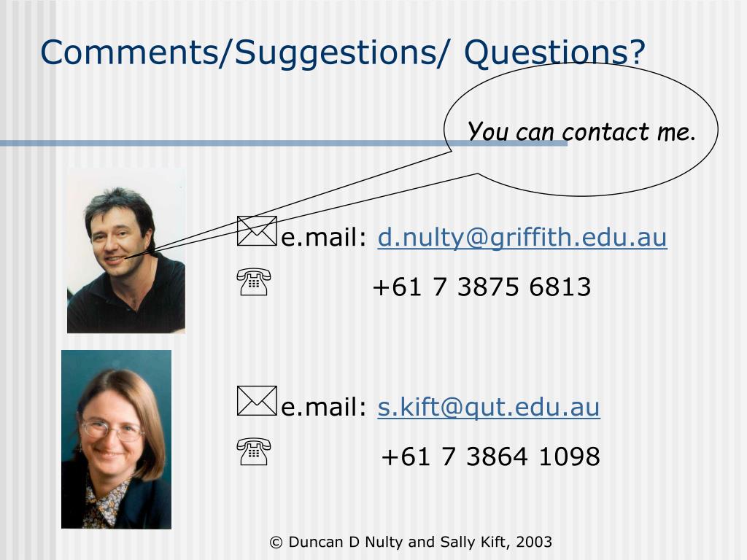
Task: Click the 'You can contact me.' speech bubble
Action: pyautogui.click(x=581, y=130)
